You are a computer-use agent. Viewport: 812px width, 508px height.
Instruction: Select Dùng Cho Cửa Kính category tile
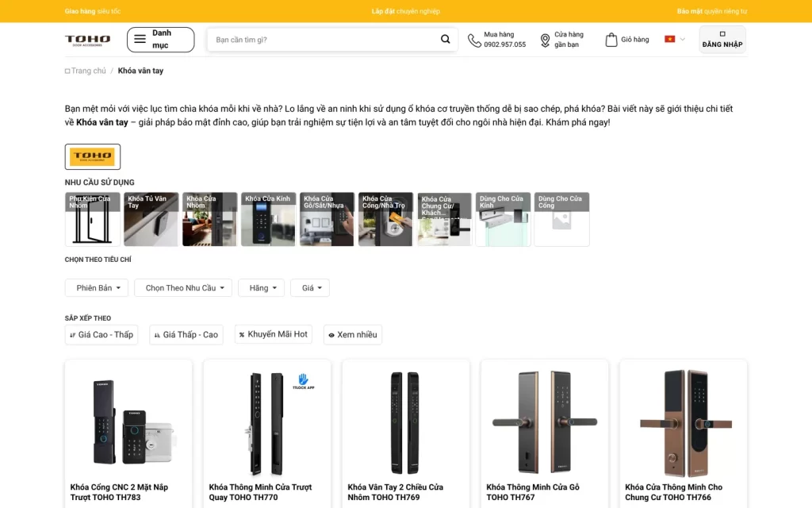pyautogui.click(x=503, y=219)
